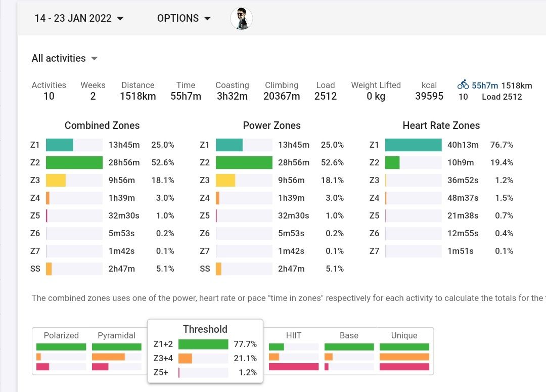Click the Combined Zones heading
Screen dimensions: 546x392
[x=102, y=125]
